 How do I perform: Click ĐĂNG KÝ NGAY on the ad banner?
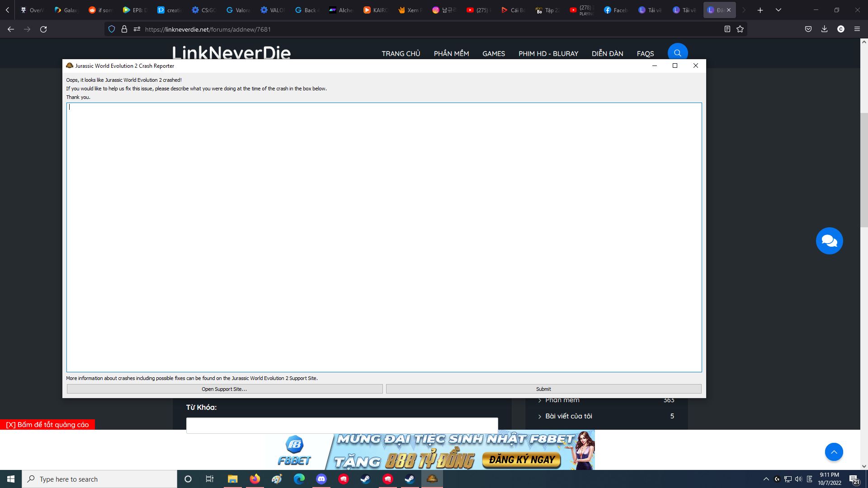pos(522,460)
